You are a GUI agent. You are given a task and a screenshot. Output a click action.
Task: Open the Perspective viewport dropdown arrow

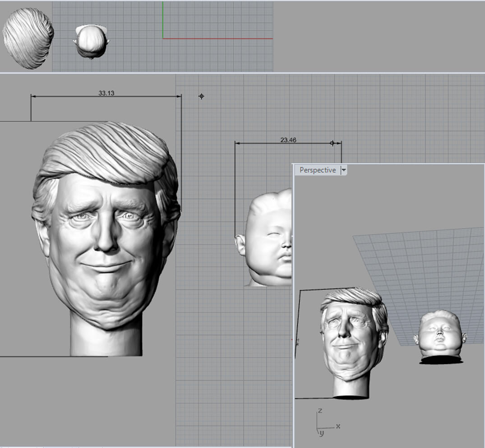tap(344, 170)
